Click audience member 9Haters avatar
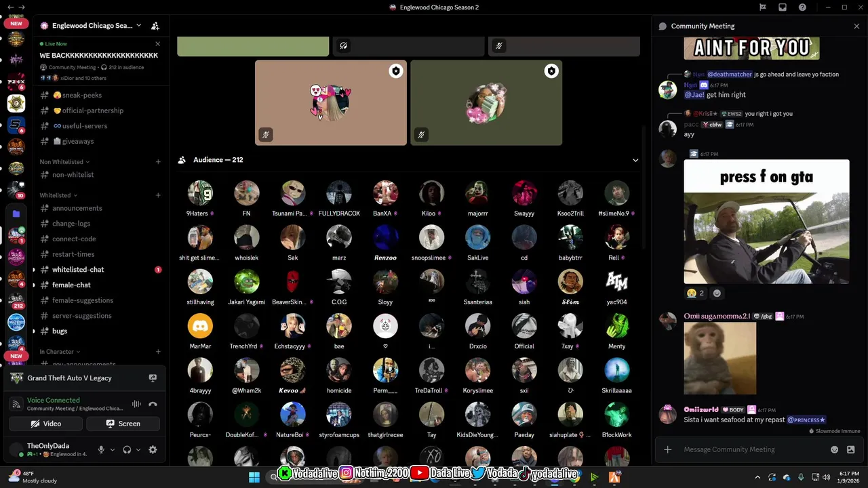This screenshot has width=868, height=488. coord(200,193)
